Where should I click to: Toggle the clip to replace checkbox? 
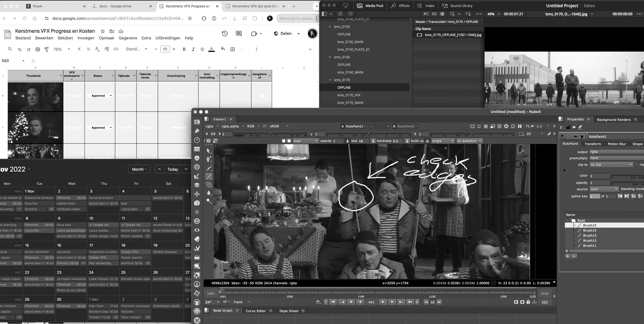(x=636, y=165)
